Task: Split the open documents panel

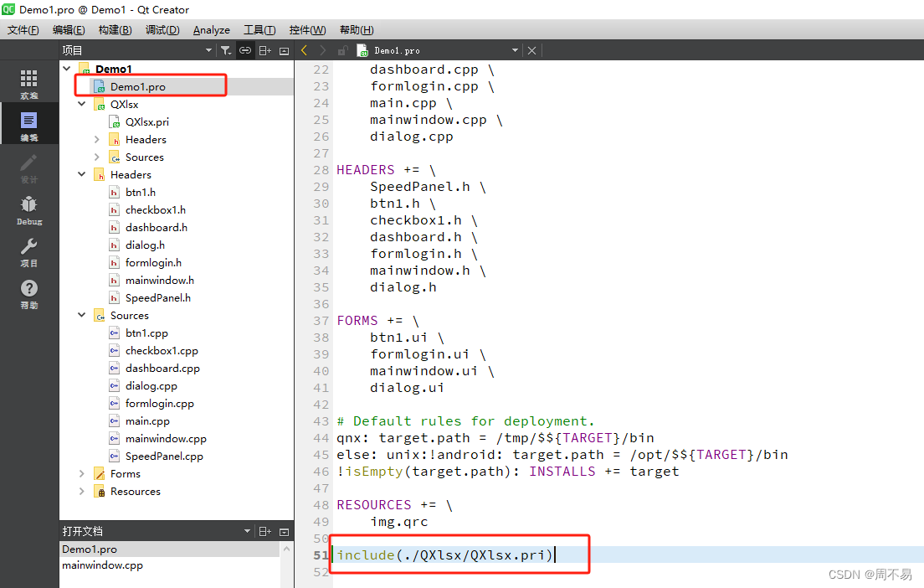Action: 265,531
